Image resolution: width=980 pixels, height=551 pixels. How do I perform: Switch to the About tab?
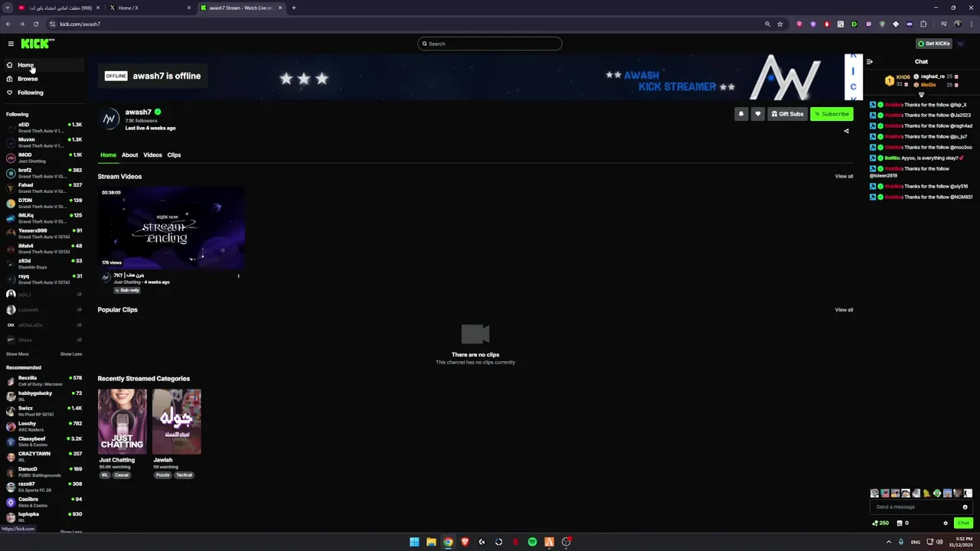click(x=129, y=155)
